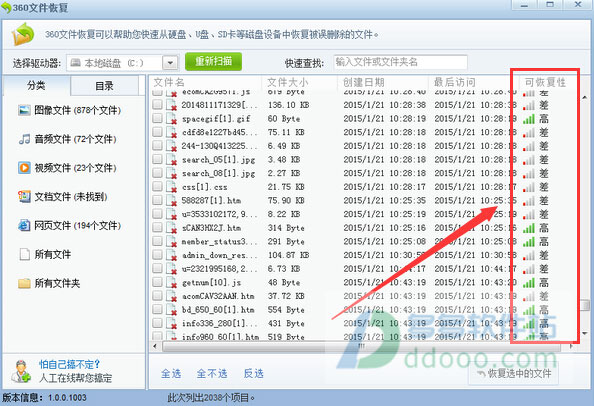The image size is (594, 406).
Task: Check the sCAN3HX2J.htm row checkbox
Action: click(x=157, y=227)
